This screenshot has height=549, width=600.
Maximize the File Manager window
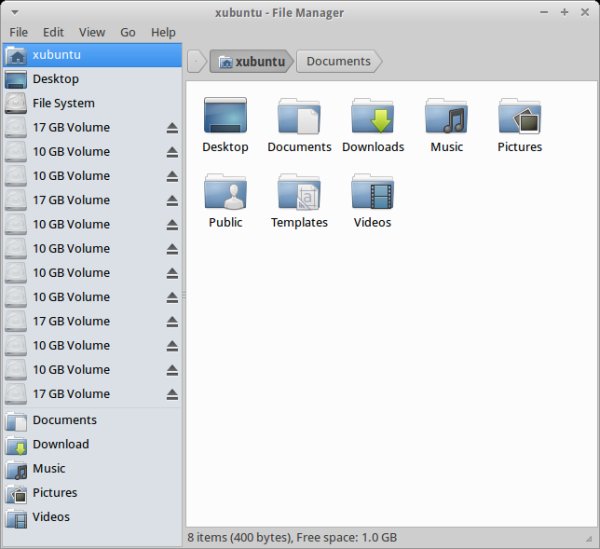click(x=564, y=12)
